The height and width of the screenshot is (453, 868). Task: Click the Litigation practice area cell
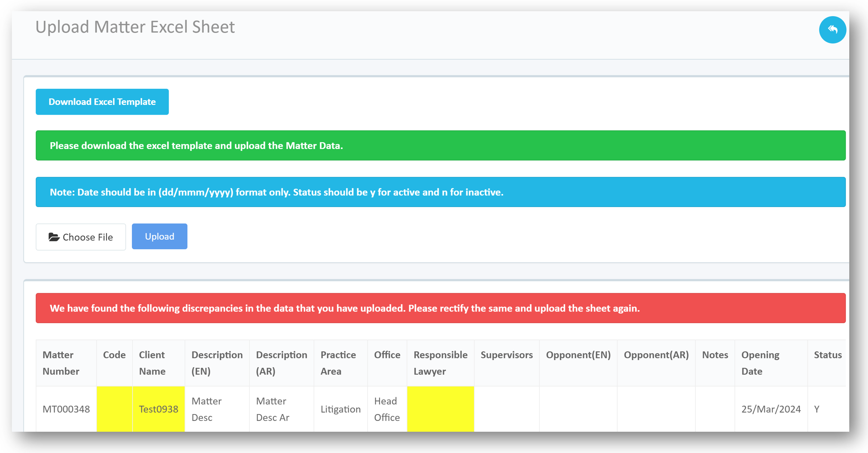point(340,409)
